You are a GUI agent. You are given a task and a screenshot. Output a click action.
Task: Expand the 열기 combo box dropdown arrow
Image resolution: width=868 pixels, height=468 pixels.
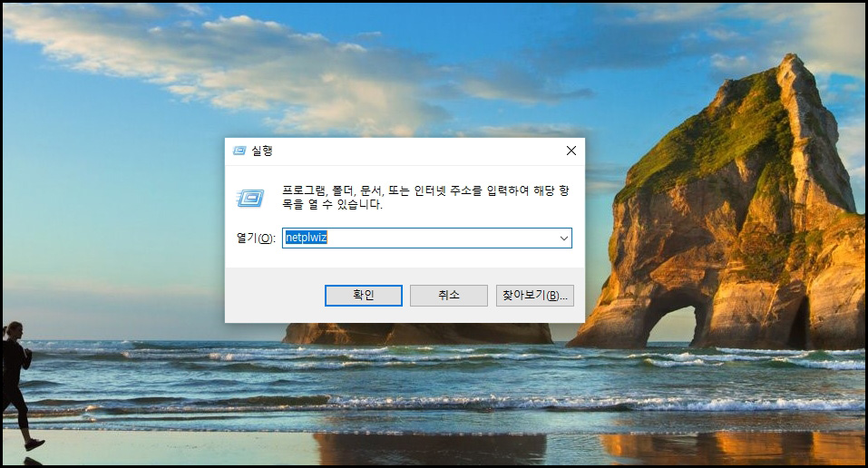[x=563, y=239]
